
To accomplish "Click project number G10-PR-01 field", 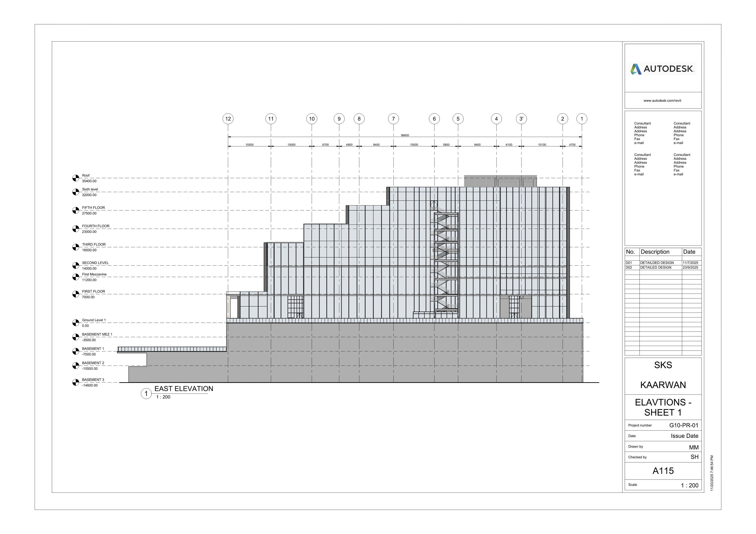I will 684,425.
